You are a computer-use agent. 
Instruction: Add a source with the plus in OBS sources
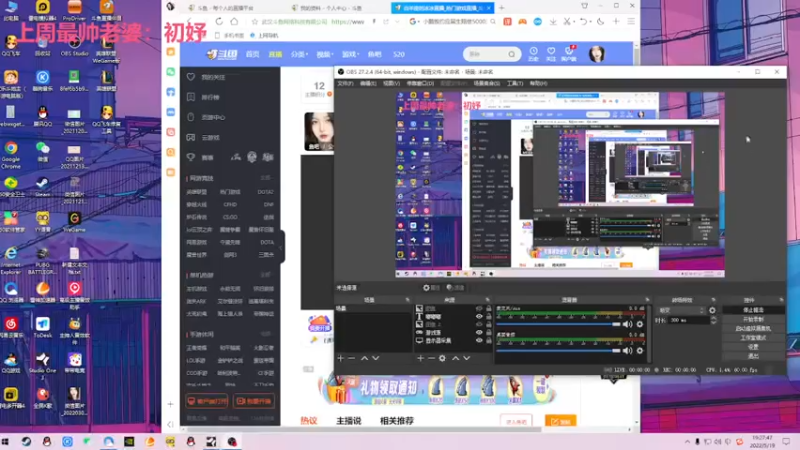click(x=420, y=358)
